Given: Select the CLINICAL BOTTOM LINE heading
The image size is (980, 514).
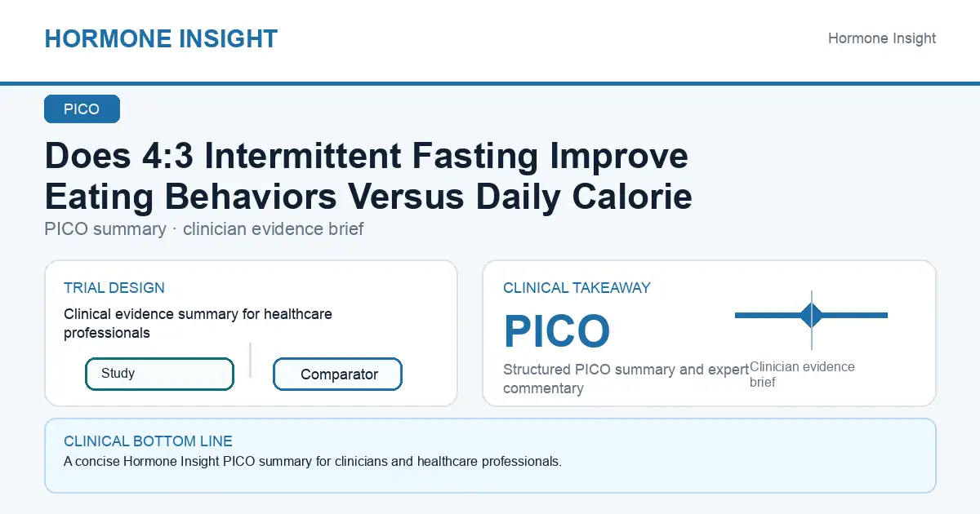Looking at the screenshot, I should [148, 441].
